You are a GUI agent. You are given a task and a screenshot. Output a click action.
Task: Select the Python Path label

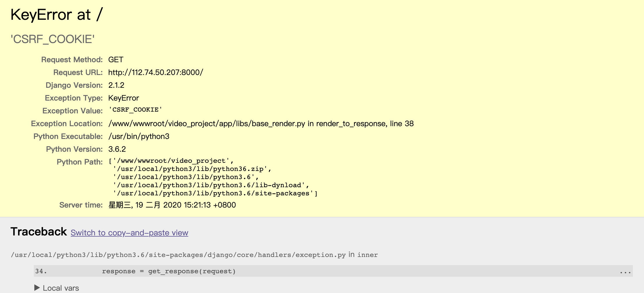(79, 162)
